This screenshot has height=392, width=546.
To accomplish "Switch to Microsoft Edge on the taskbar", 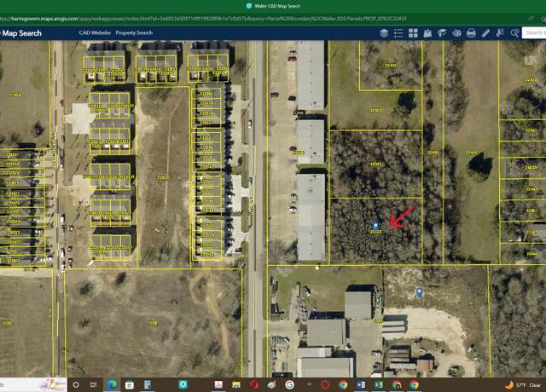I will 112,384.
